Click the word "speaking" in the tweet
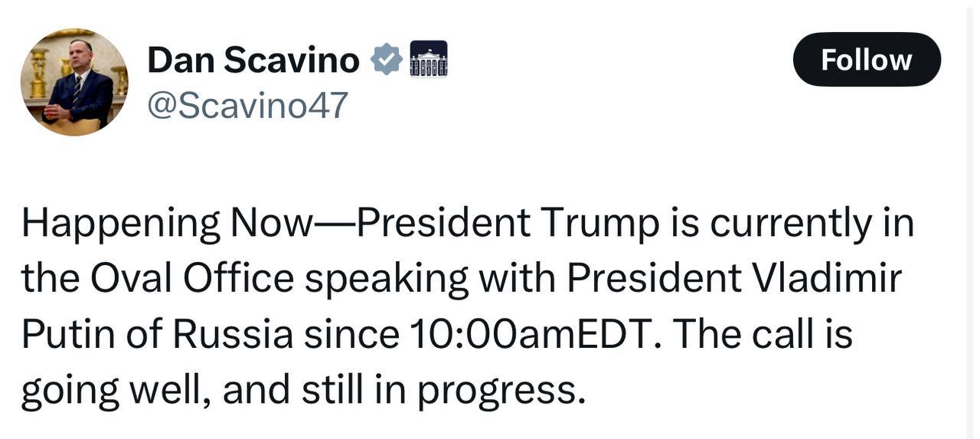Image resolution: width=980 pixels, height=439 pixels. click(x=387, y=279)
